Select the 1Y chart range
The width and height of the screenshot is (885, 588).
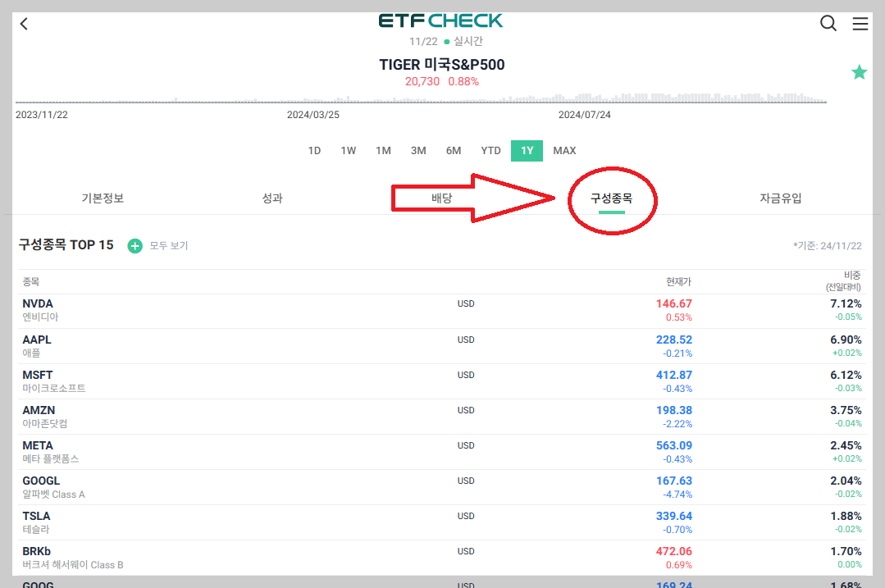[527, 151]
